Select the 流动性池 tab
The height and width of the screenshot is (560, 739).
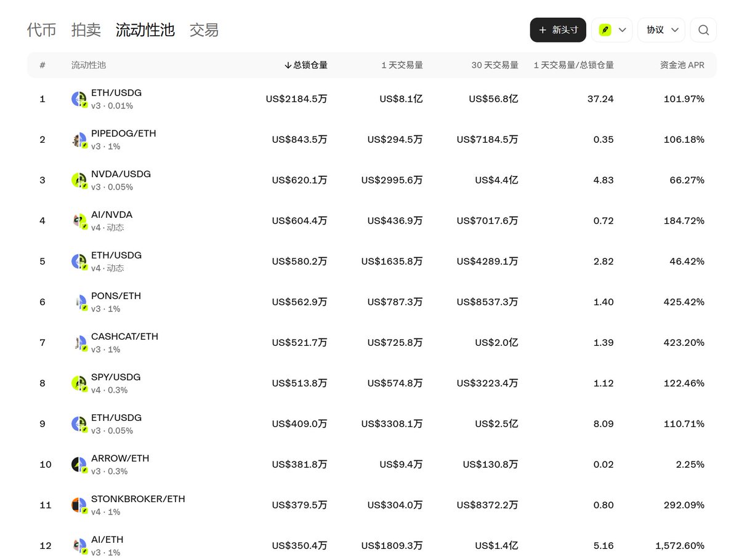145,30
